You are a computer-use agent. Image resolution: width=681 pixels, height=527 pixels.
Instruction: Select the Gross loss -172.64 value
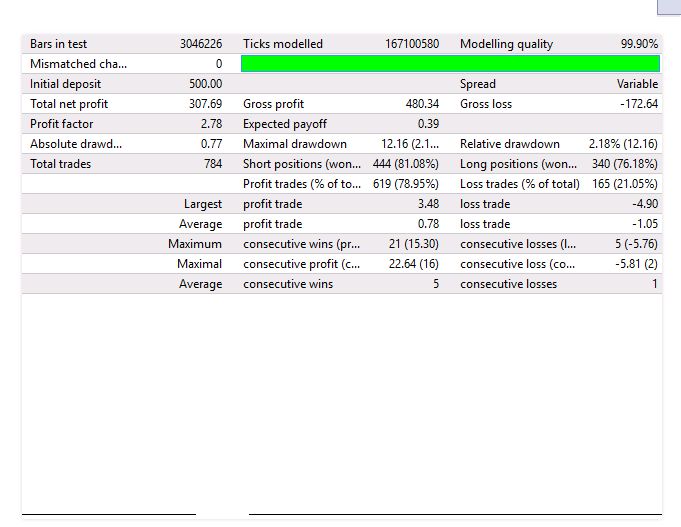click(x=638, y=104)
